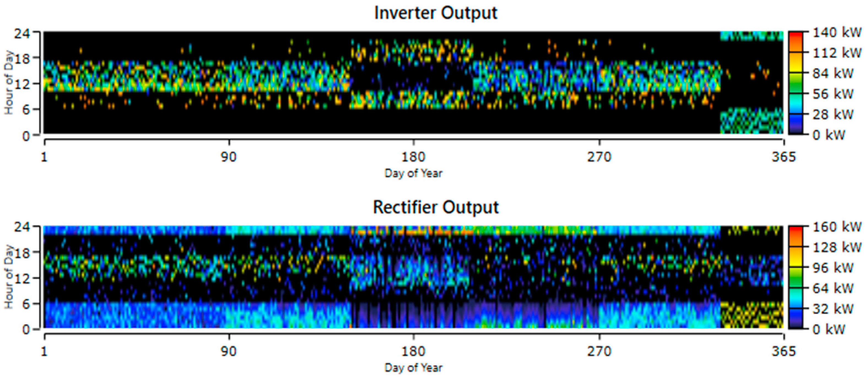Click Hour of Day label on Inverter chart
Viewport: 868px width, 381px height.
tap(9, 83)
